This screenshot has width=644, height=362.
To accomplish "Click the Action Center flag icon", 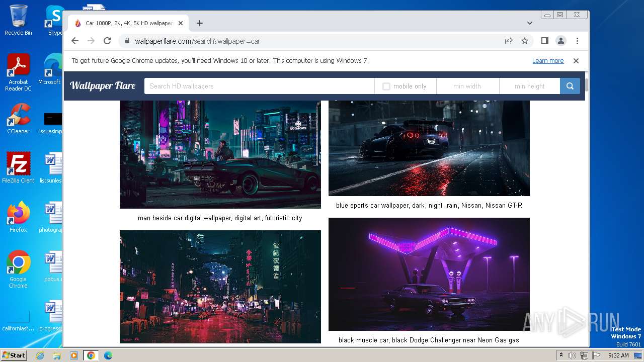I will [x=596, y=355].
